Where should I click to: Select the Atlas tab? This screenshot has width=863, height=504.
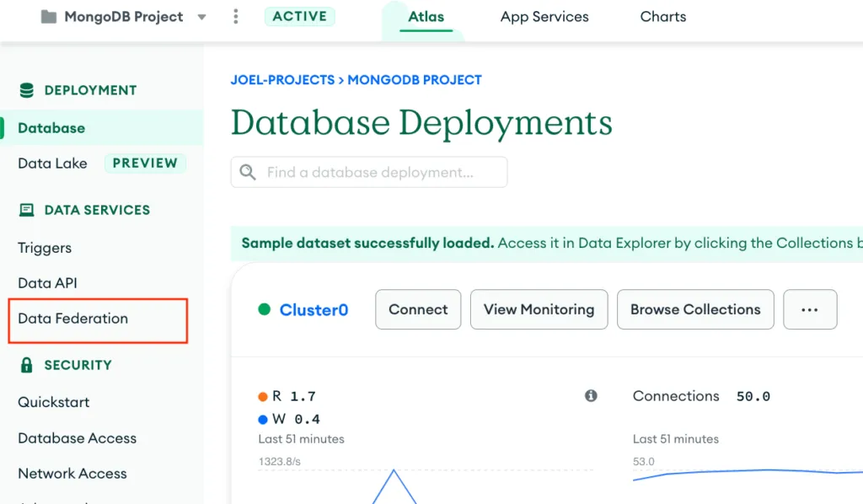tap(426, 16)
